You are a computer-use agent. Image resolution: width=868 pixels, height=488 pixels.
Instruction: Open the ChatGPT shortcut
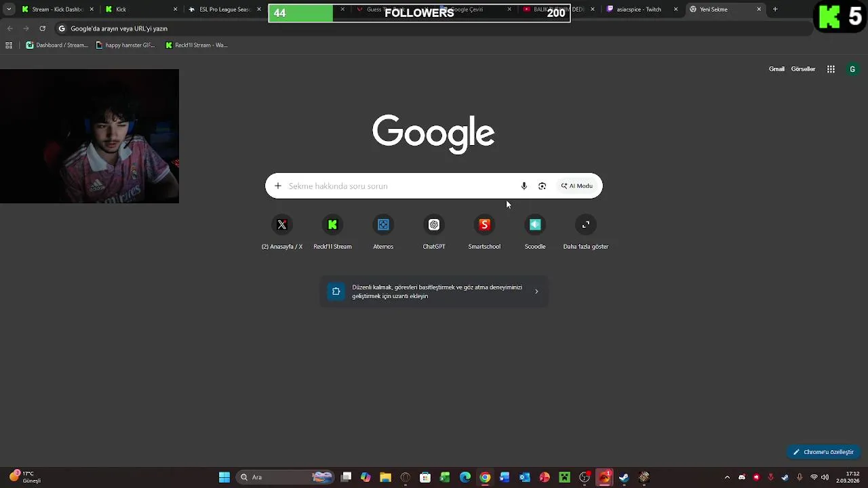click(x=434, y=232)
